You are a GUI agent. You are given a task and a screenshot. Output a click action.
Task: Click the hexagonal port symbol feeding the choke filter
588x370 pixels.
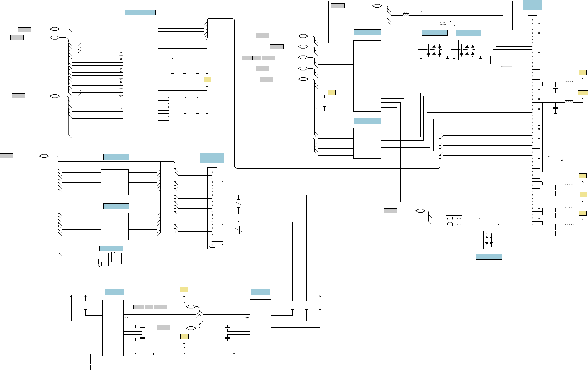(x=420, y=211)
